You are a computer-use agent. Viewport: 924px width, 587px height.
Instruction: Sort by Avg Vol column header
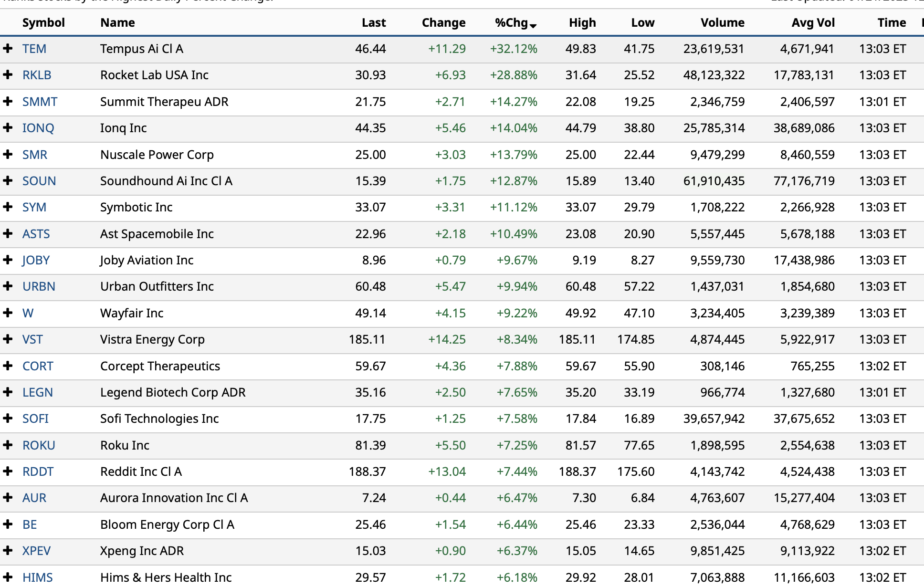(x=813, y=23)
